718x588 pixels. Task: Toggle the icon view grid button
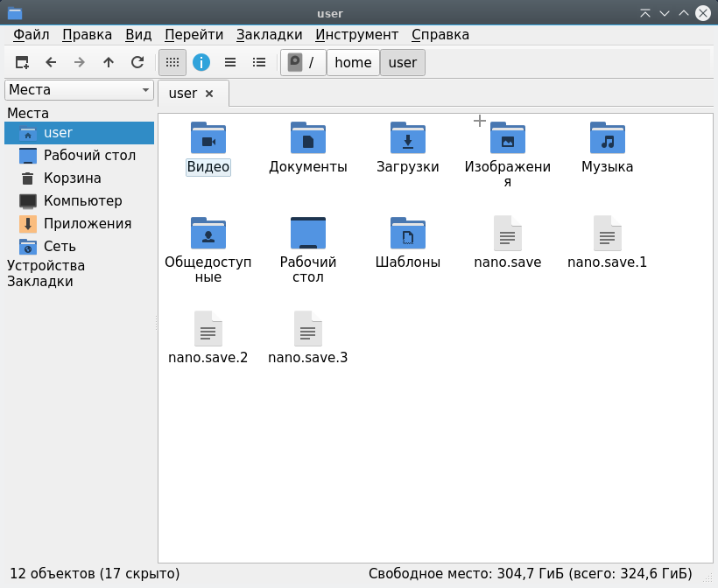pyautogui.click(x=172, y=62)
